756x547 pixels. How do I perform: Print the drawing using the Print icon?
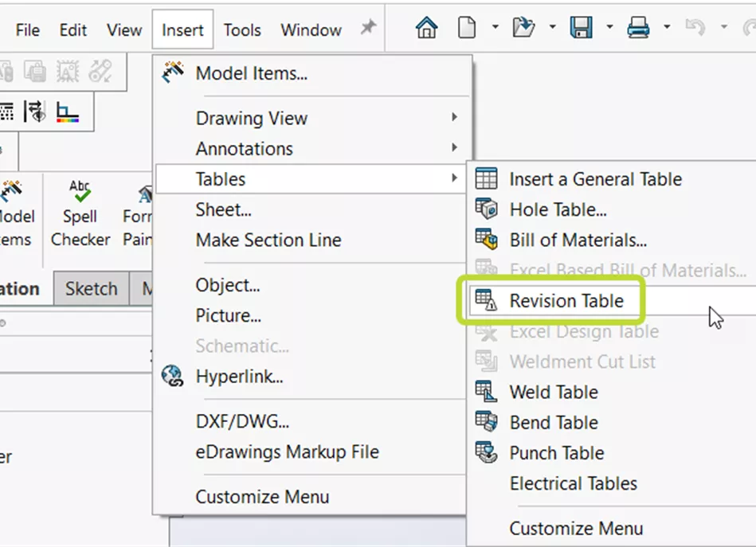coord(637,26)
